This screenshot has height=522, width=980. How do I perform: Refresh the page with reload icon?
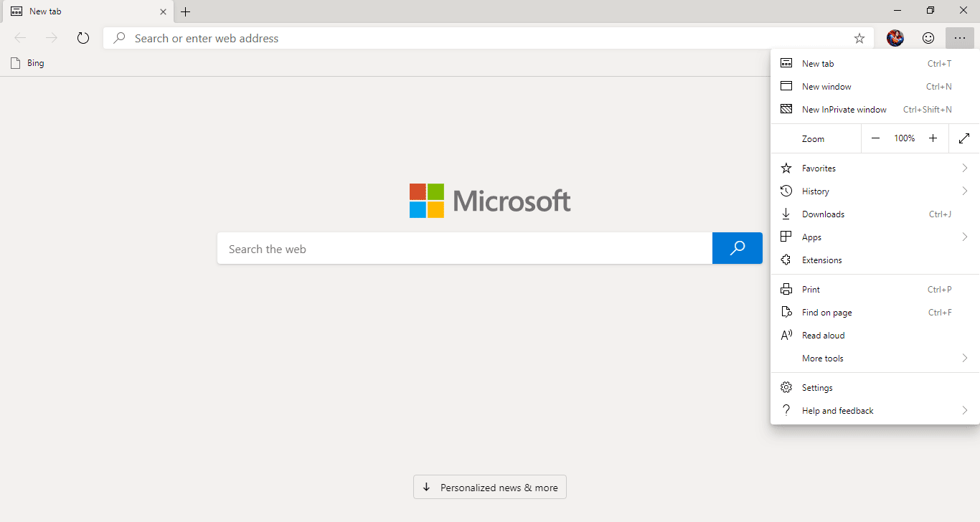tap(83, 38)
